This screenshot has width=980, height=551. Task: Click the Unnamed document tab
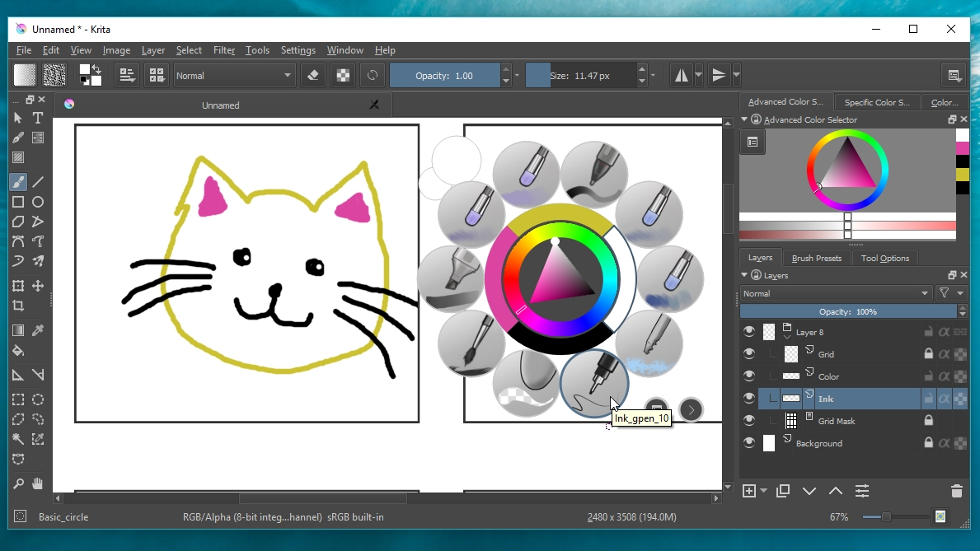(x=221, y=105)
